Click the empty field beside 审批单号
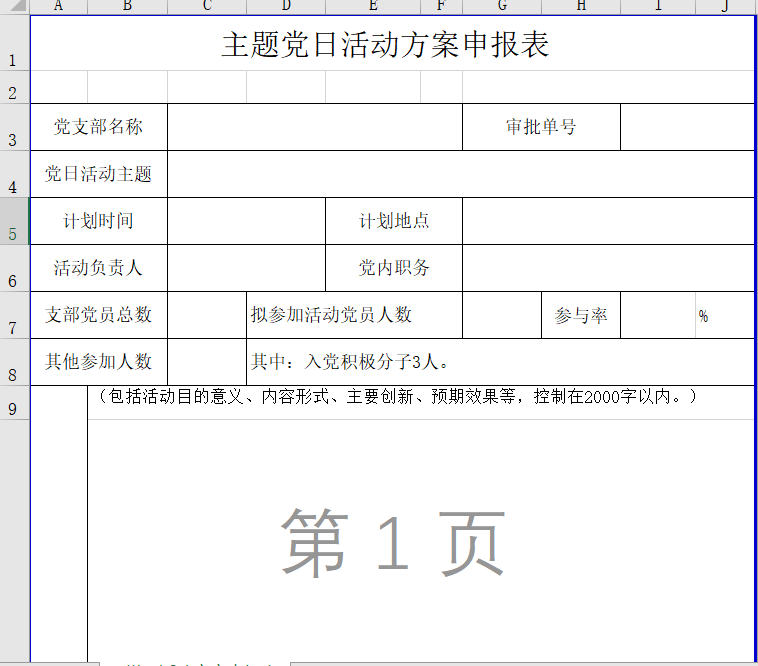 (x=686, y=127)
